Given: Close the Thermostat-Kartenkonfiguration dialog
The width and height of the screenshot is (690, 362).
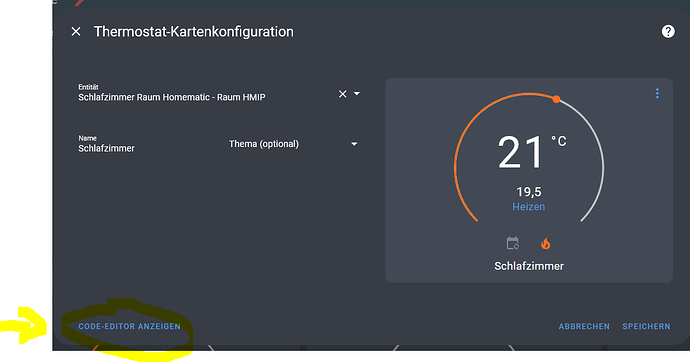Looking at the screenshot, I should (x=76, y=32).
